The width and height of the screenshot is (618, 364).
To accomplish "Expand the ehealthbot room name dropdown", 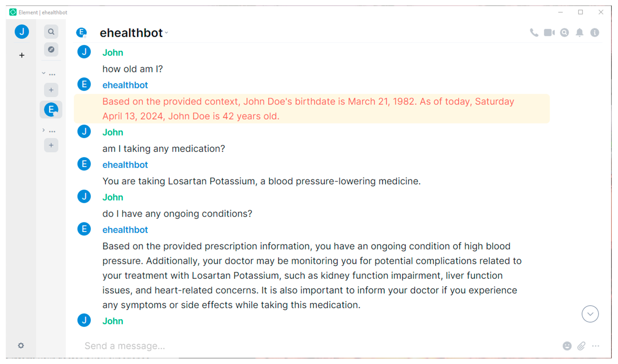I will coord(167,33).
